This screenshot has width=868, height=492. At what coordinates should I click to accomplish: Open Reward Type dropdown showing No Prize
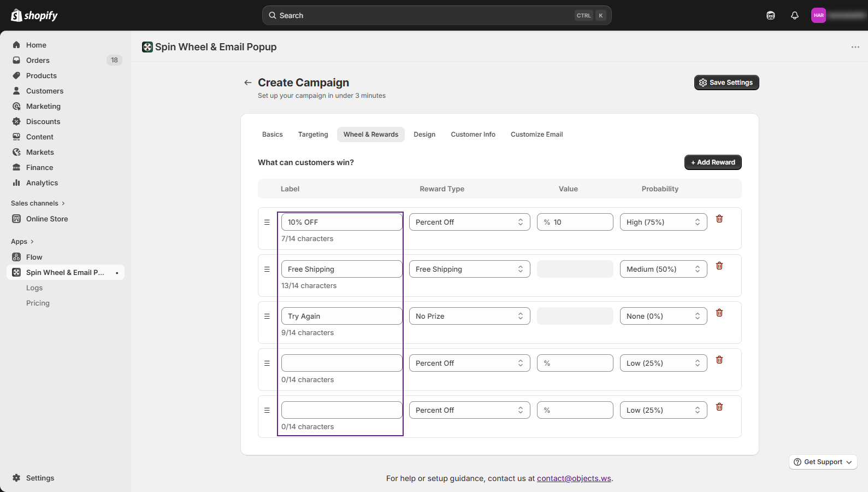tap(470, 316)
